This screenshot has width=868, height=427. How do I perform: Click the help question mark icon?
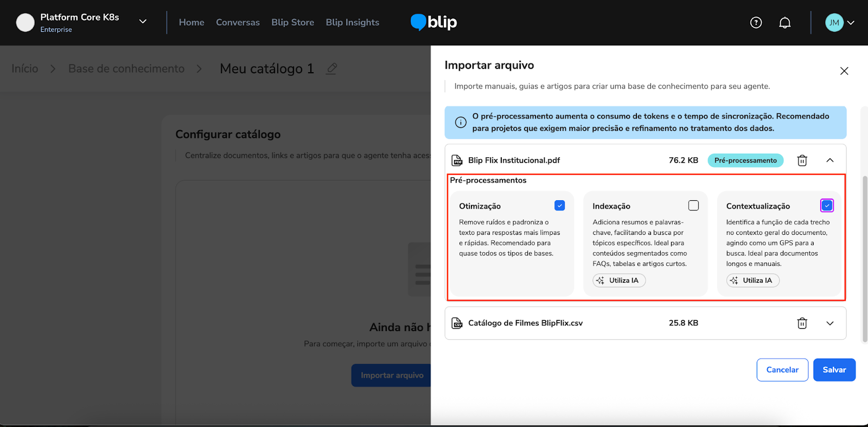756,22
